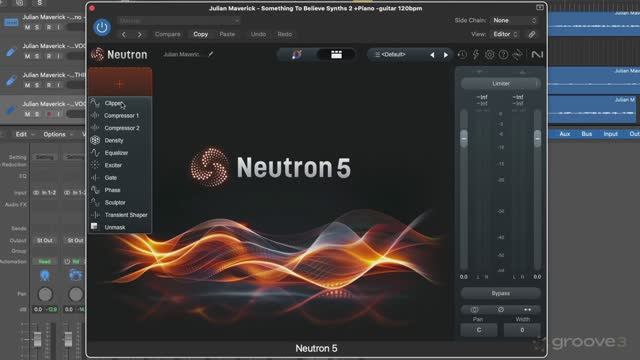
Task: Click the Undo button
Action: coord(258,34)
